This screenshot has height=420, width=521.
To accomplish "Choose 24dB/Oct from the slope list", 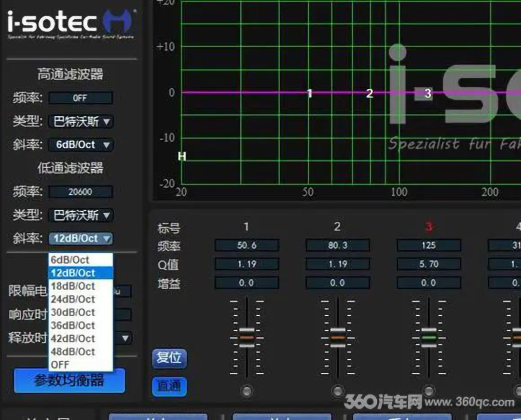I will click(x=81, y=299).
